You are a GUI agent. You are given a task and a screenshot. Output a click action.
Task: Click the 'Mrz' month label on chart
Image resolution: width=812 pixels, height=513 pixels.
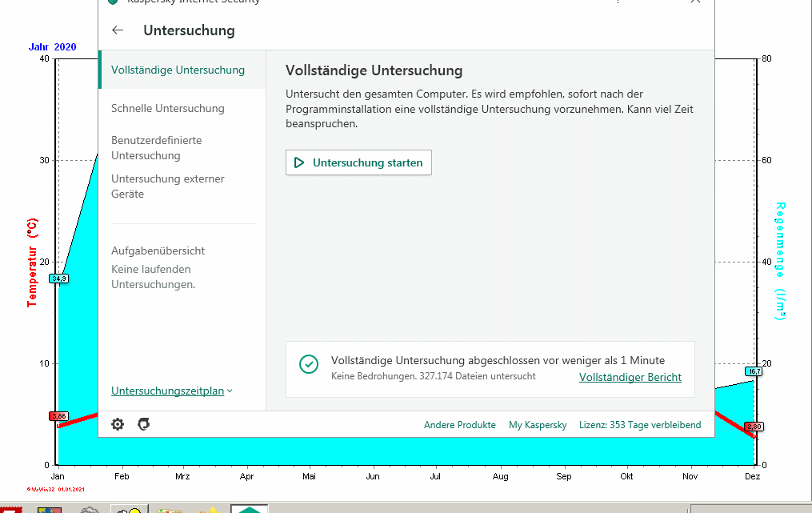(x=182, y=476)
